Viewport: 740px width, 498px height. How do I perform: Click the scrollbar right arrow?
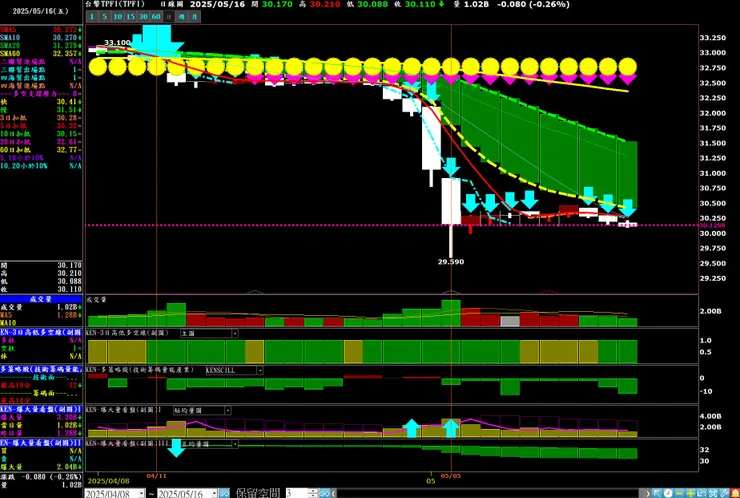pos(648,493)
